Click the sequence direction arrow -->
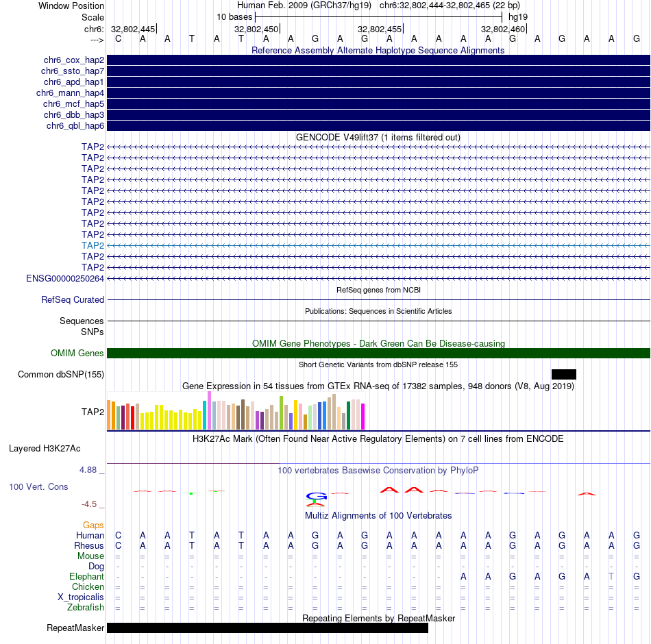This screenshot has height=644, width=651. [97, 40]
